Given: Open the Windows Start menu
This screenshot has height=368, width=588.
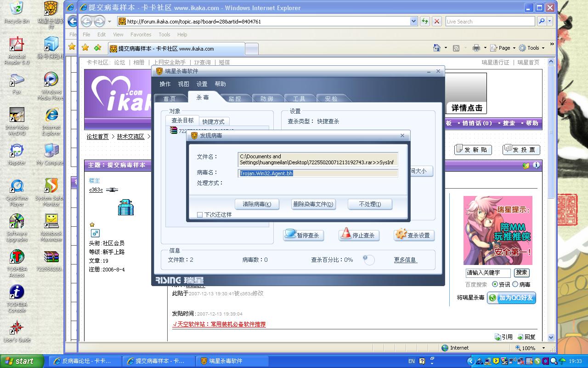Looking at the screenshot, I should coord(22,361).
